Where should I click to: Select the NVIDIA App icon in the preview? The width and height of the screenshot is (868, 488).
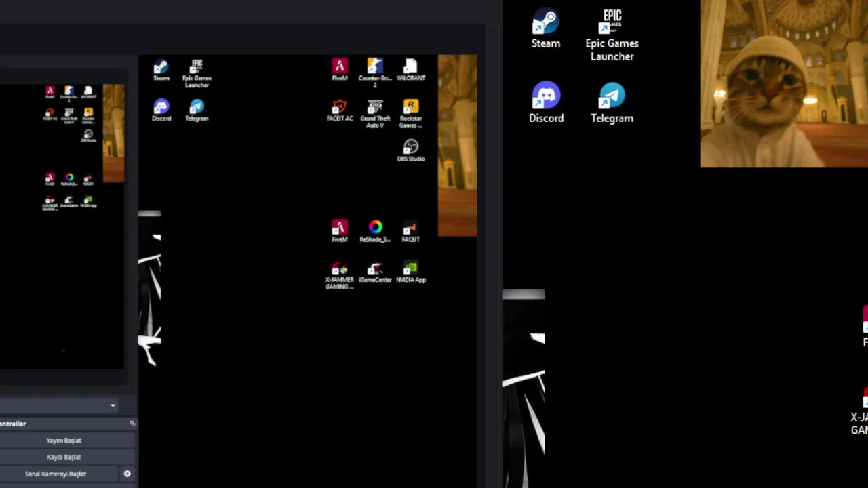[410, 272]
